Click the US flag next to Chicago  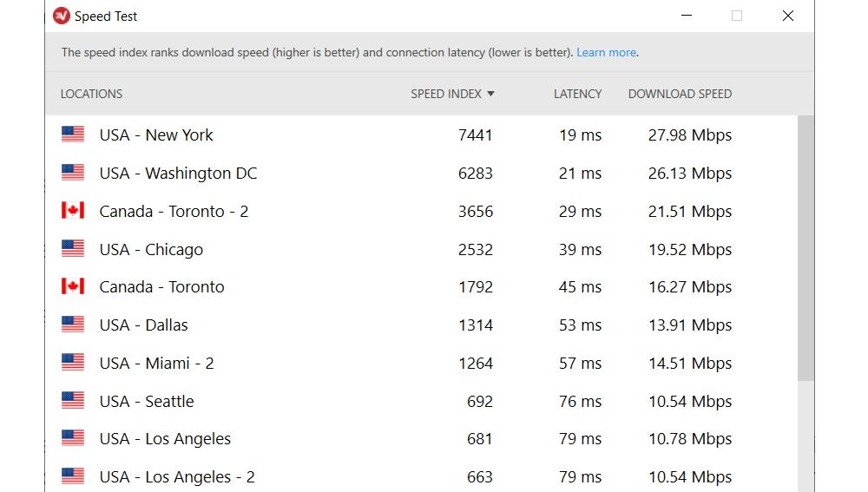point(73,249)
